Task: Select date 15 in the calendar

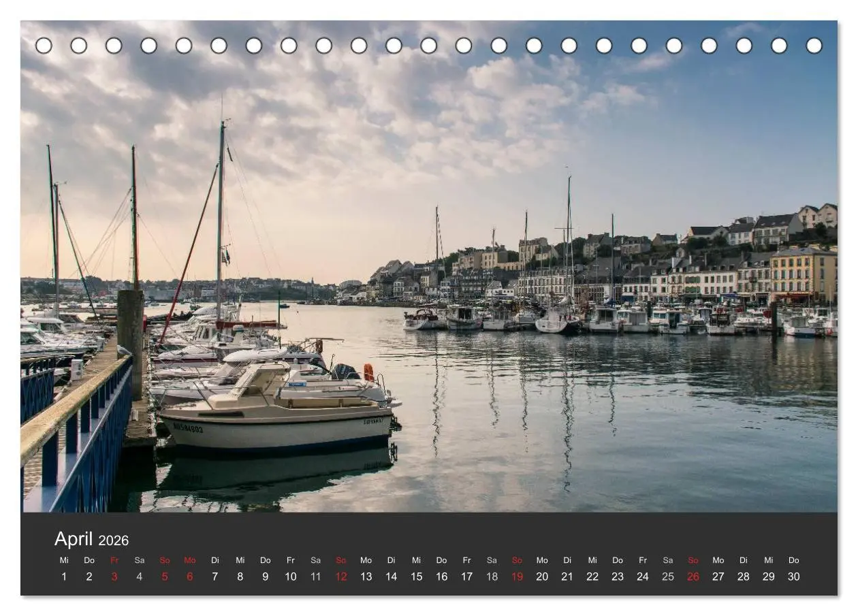Action: (x=417, y=577)
